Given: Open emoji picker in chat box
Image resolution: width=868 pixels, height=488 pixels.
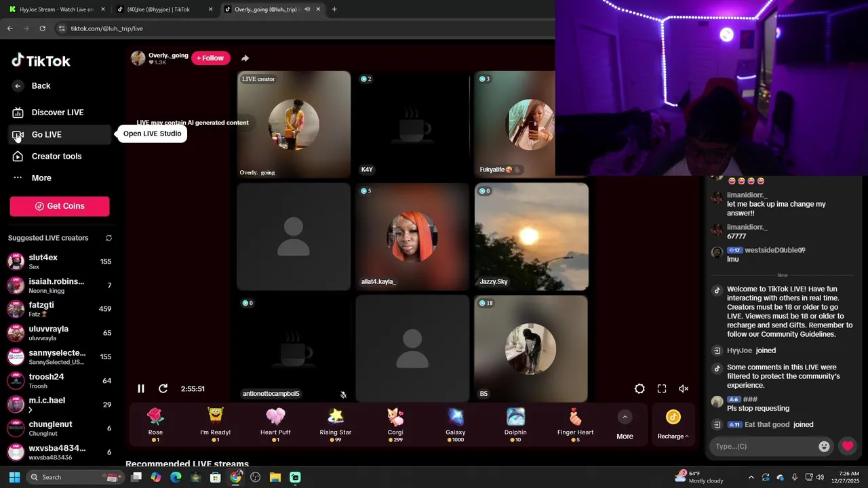Looking at the screenshot, I should pos(824,446).
